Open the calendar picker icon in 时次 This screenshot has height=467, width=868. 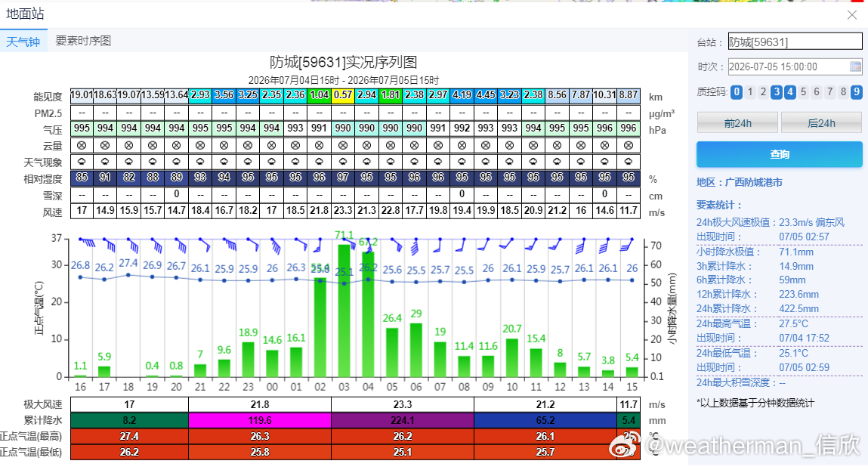pyautogui.click(x=855, y=66)
